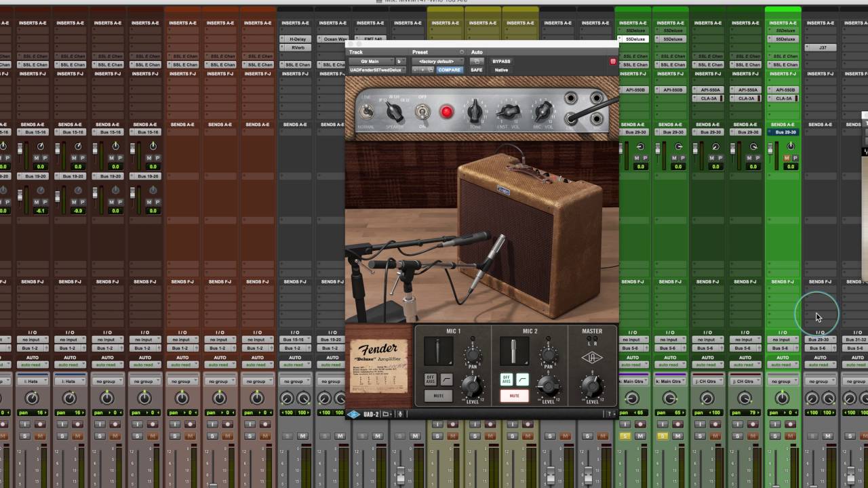Select next preset with plus button

[x=422, y=70]
